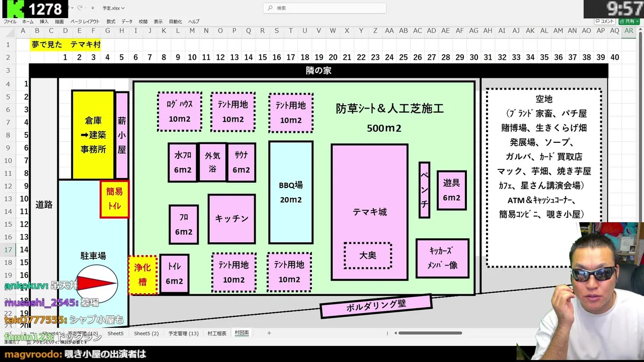This screenshot has width=644, height=362.
Task: Select the 浄化槽 yellow shape
Action: pyautogui.click(x=142, y=275)
